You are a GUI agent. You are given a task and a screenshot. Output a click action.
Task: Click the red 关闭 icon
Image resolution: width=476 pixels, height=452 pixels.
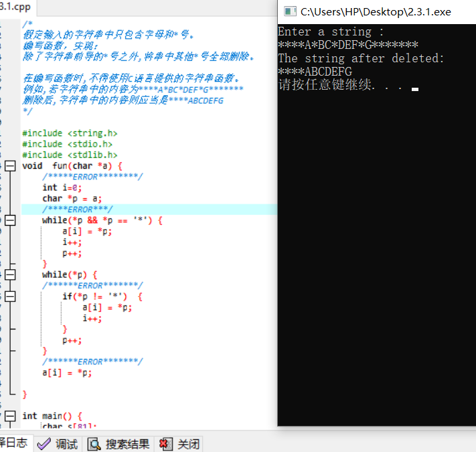coord(166,445)
